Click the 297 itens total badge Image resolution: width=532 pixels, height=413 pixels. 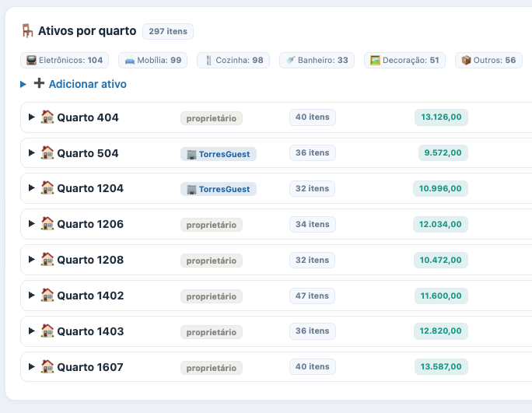[168, 31]
